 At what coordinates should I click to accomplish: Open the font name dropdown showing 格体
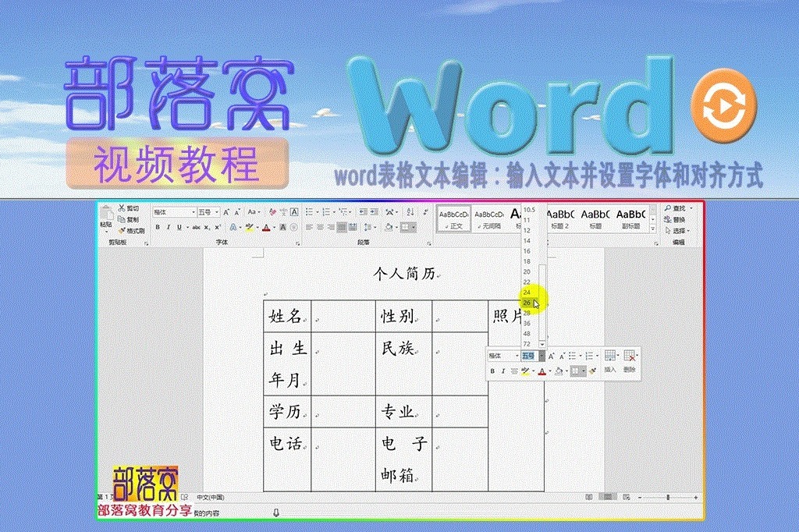[x=194, y=211]
